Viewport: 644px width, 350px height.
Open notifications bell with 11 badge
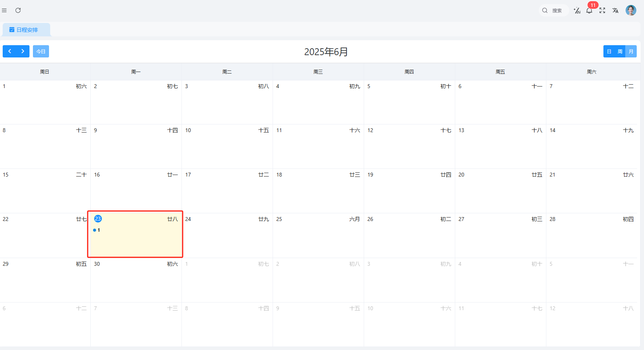pos(589,11)
